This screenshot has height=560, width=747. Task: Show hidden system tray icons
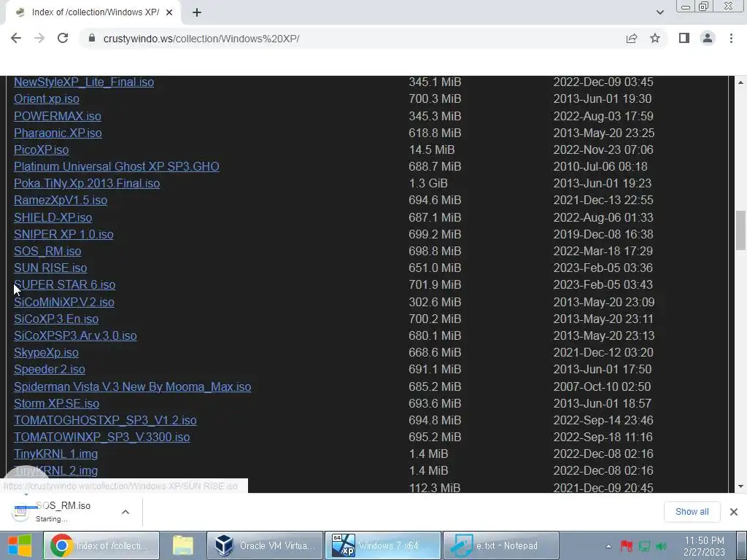coord(608,546)
